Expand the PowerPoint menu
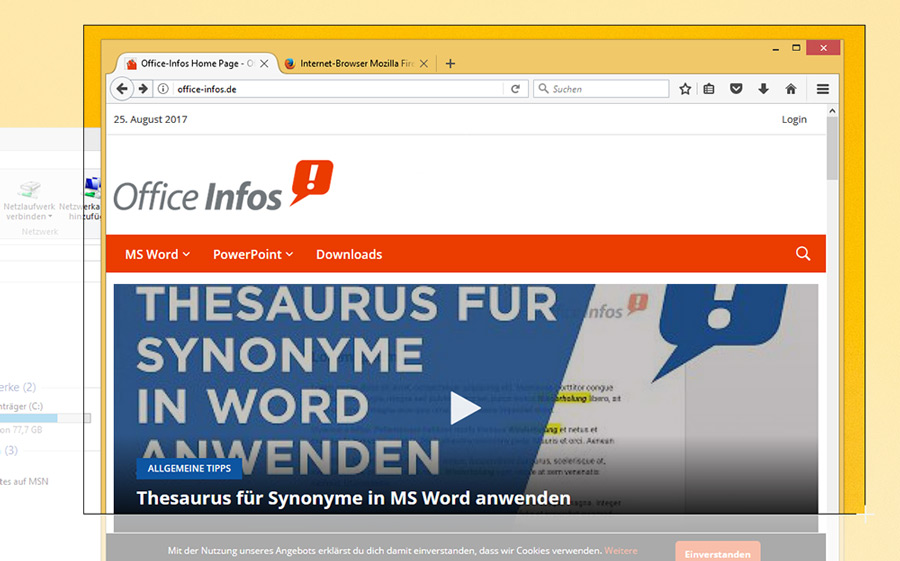 [253, 254]
